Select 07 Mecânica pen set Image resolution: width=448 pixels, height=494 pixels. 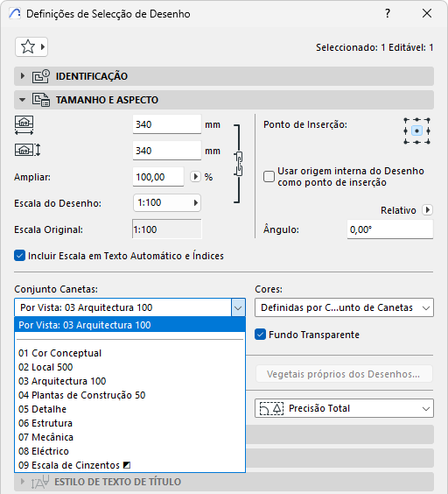point(129,437)
